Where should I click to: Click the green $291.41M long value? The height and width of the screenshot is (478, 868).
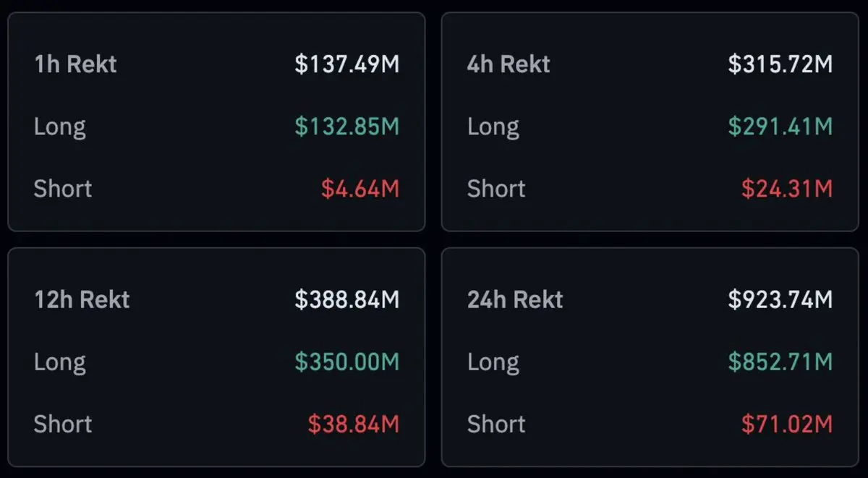coord(780,127)
